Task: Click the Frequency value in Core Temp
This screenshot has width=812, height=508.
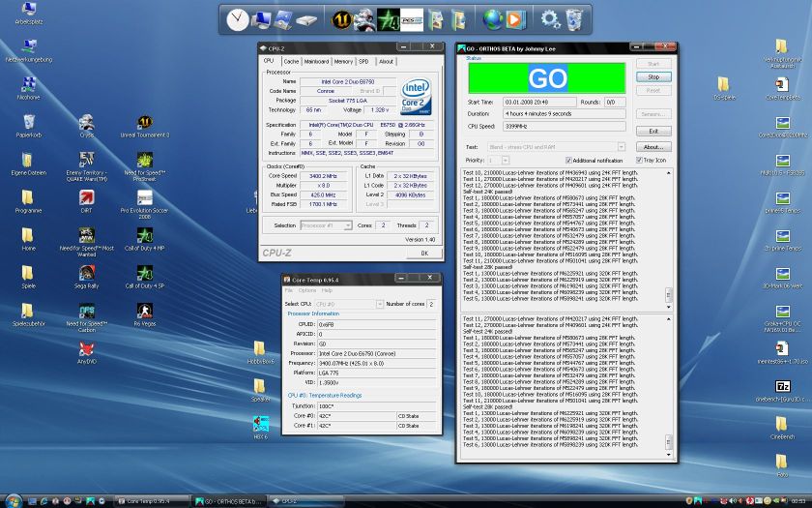Action: 376,363
